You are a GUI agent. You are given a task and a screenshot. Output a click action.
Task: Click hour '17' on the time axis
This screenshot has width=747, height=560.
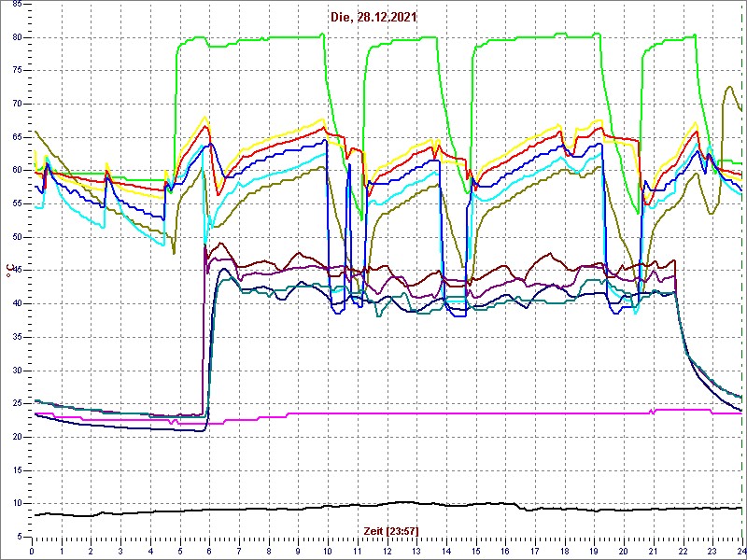[x=534, y=551]
